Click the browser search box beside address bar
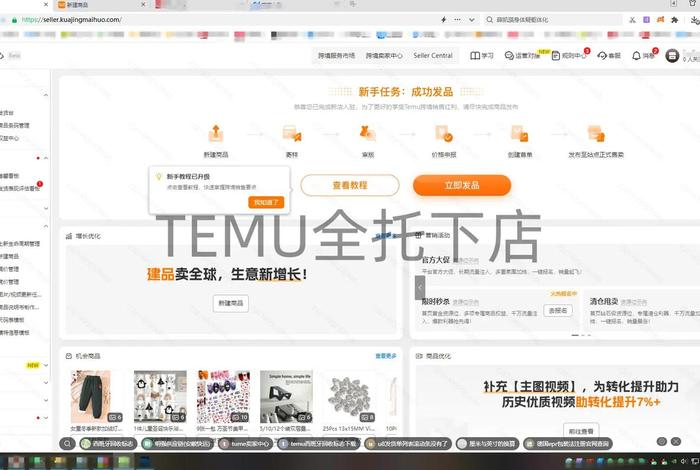This screenshot has height=470, width=700. point(553,20)
